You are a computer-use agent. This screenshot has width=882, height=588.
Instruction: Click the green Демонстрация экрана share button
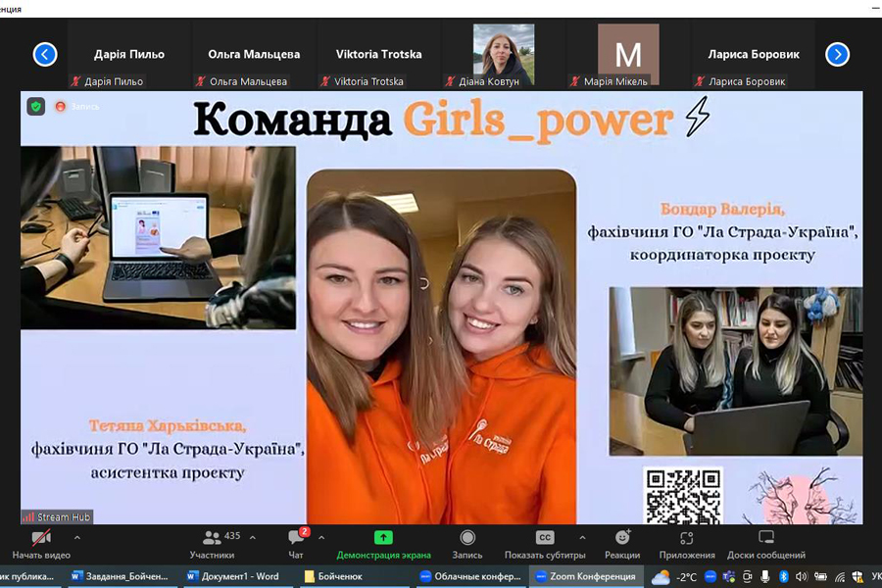tap(383, 545)
